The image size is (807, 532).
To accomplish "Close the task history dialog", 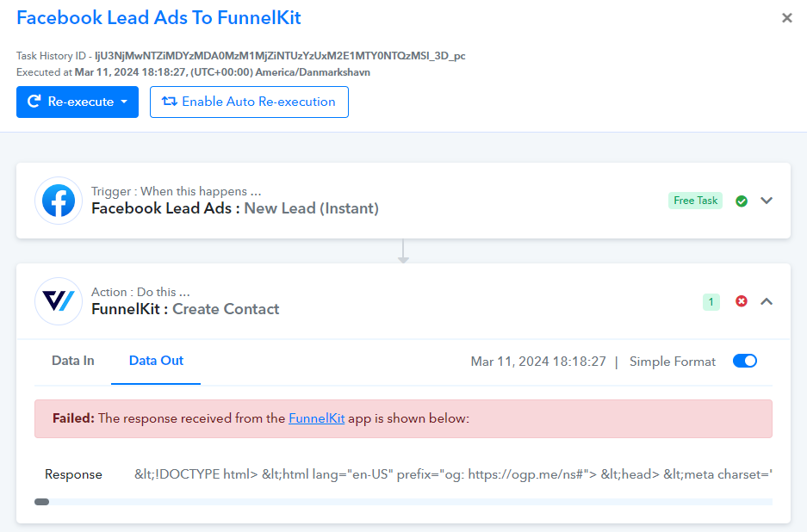I will click(786, 18).
